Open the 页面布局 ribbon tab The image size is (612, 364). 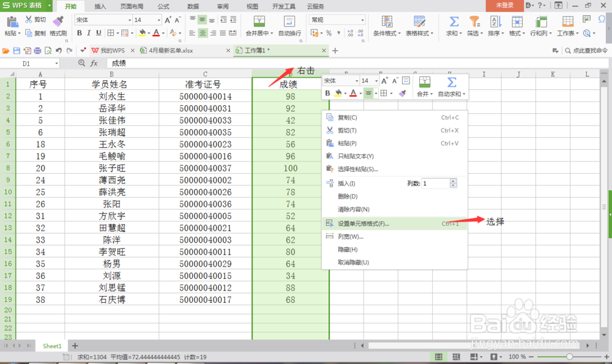tap(132, 6)
